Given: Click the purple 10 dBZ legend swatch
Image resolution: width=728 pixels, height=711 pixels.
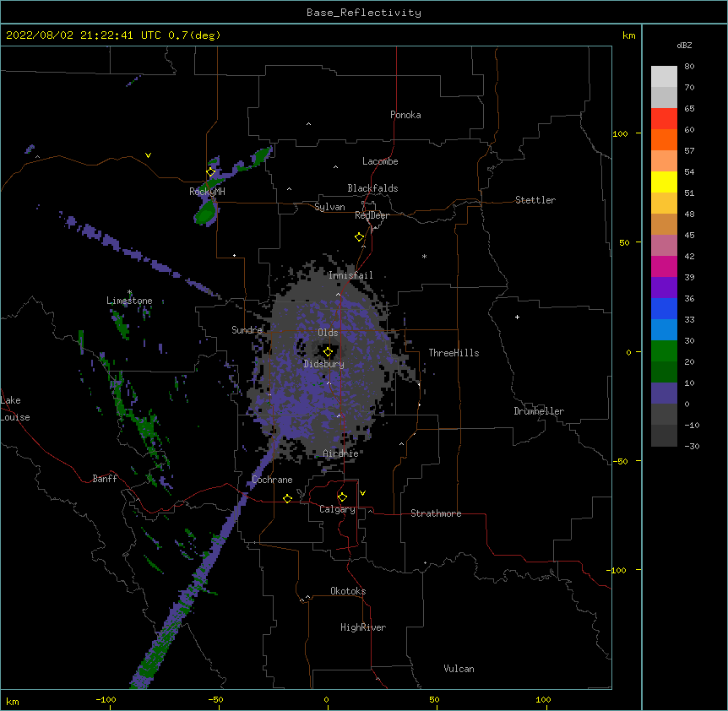Looking at the screenshot, I should [x=664, y=393].
